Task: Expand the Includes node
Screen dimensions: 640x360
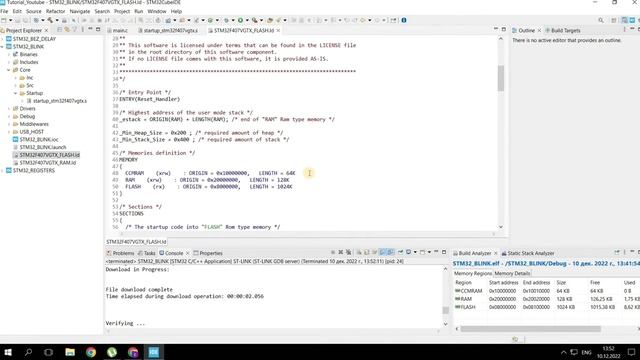Action: point(9,62)
